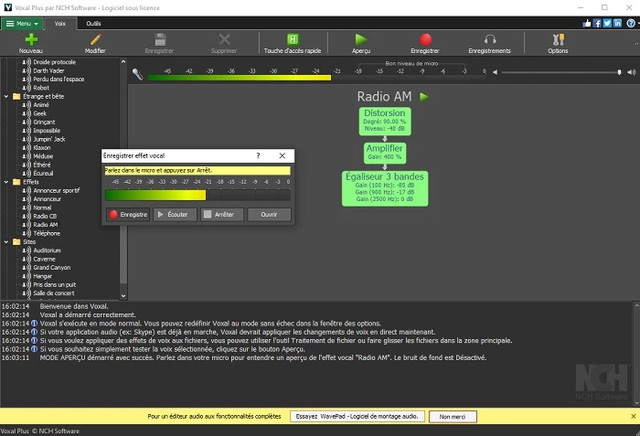Switch to the Outils tab
This screenshot has width=640, height=436.
(93, 24)
